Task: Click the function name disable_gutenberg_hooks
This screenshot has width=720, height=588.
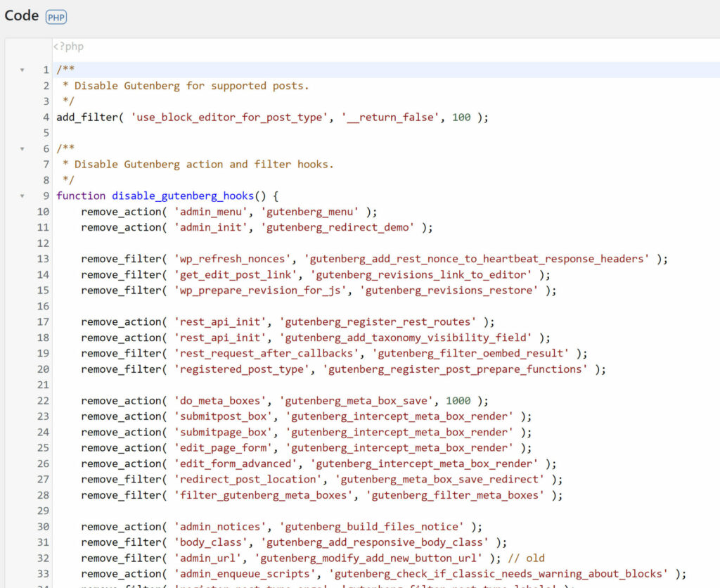Action: 183,196
